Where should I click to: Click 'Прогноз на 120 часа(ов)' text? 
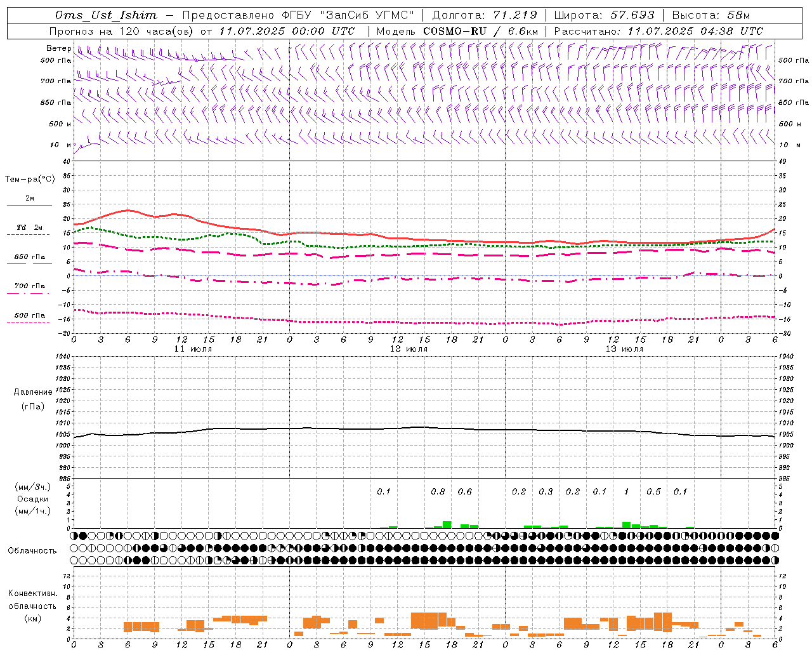[x=122, y=31]
